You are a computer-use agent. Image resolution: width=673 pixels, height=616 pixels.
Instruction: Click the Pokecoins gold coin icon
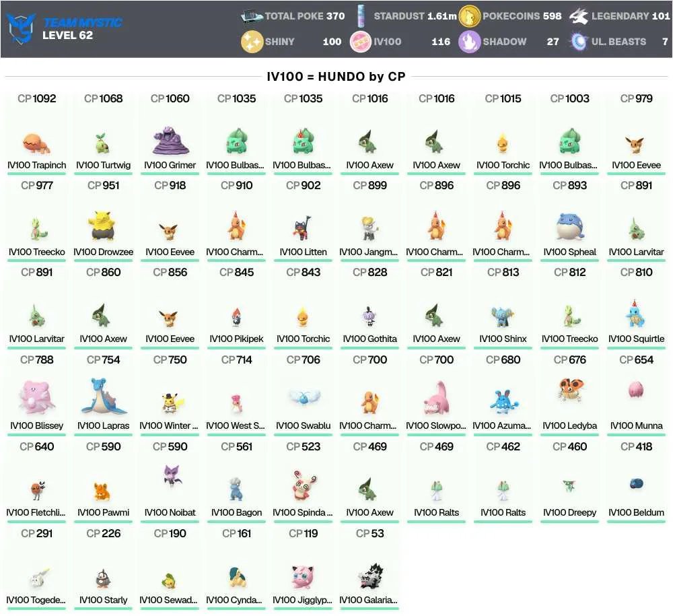coord(469,16)
